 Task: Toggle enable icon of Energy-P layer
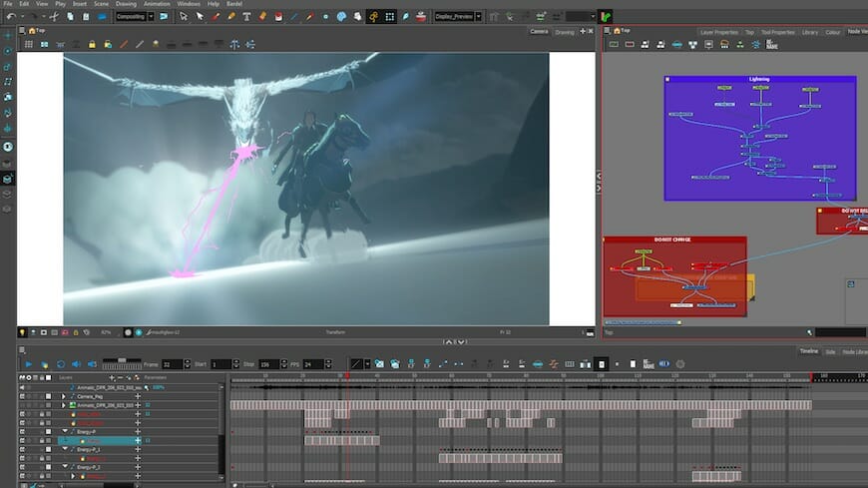22,431
